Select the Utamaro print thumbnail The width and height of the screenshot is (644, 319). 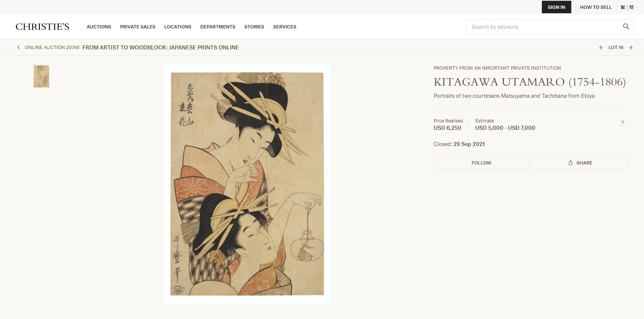(x=41, y=76)
